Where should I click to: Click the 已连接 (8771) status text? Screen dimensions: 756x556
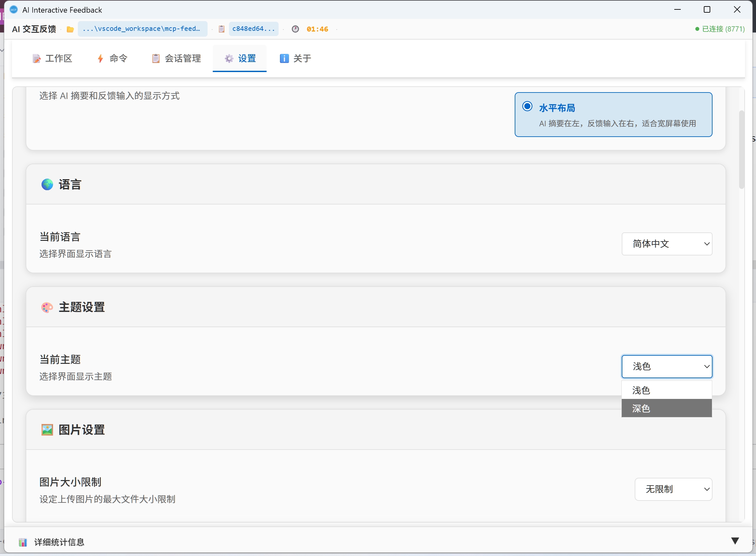(x=723, y=29)
